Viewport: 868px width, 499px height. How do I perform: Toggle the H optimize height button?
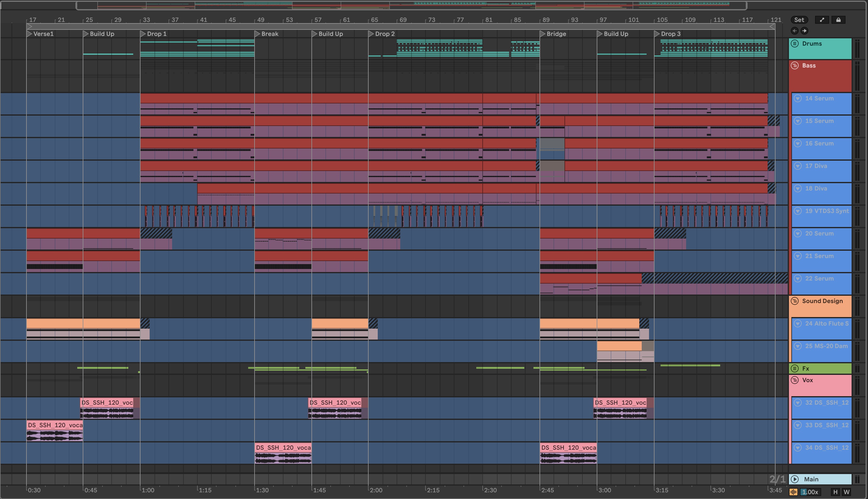coord(835,492)
